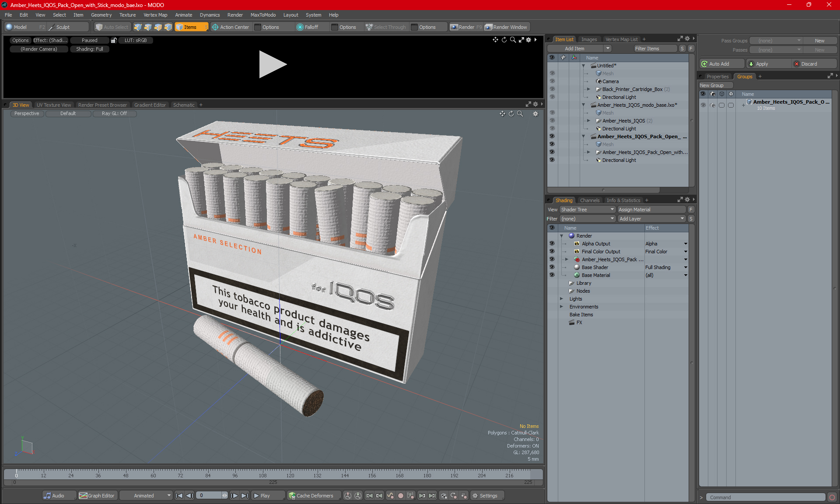
Task: Toggle visibility of Amber_Heets_IQOS item
Action: click(552, 121)
